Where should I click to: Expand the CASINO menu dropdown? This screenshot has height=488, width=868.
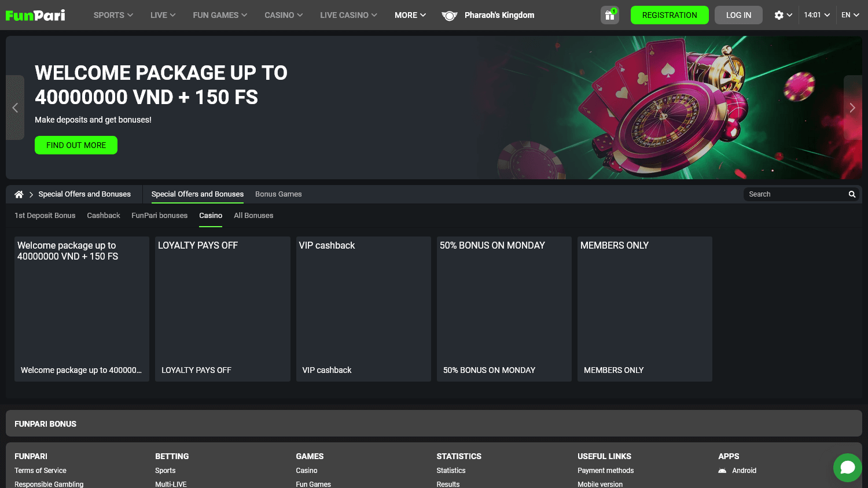pos(283,15)
